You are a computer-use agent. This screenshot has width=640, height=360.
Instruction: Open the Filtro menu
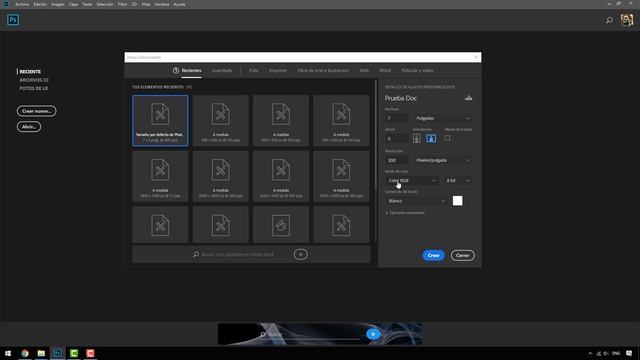(x=122, y=4)
